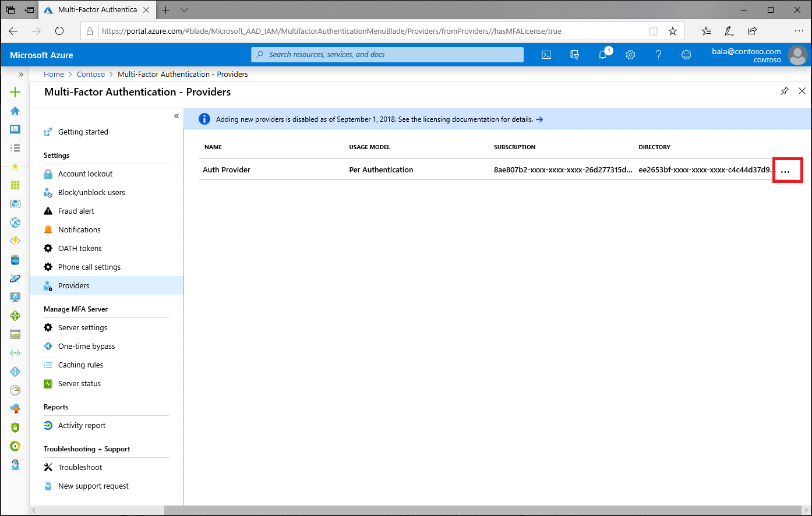Open the Directory and subscription filter icon
This screenshot has height=516, width=812.
tap(574, 55)
